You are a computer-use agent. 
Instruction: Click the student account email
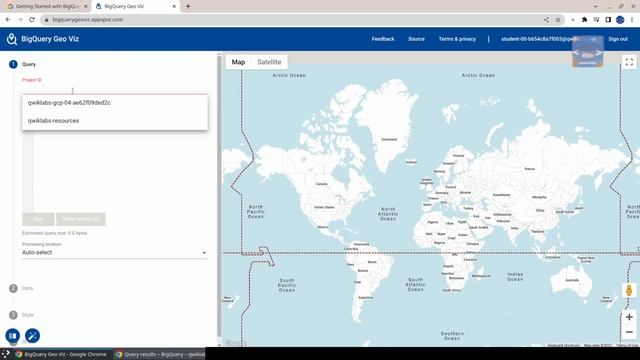point(539,39)
